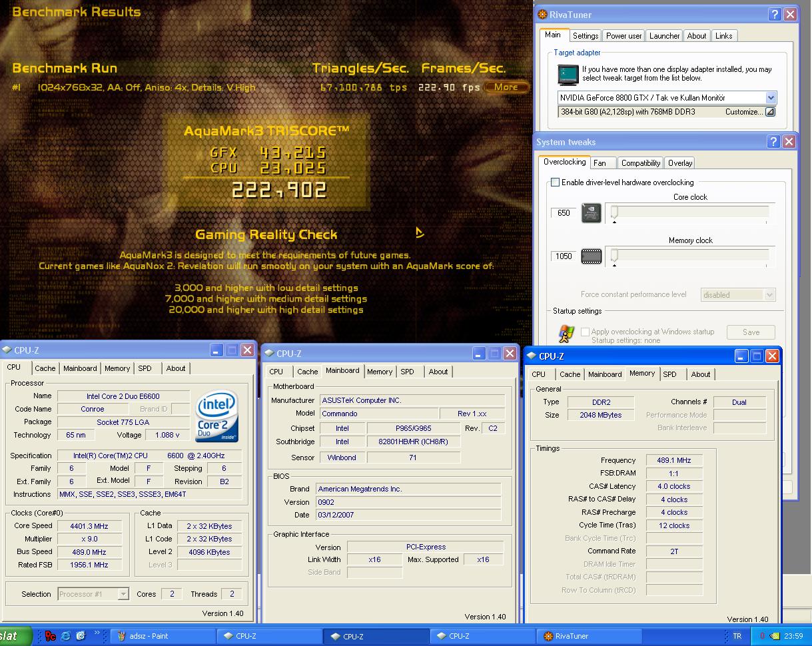Click the memory clock chip icon
The image size is (812, 646).
point(592,256)
